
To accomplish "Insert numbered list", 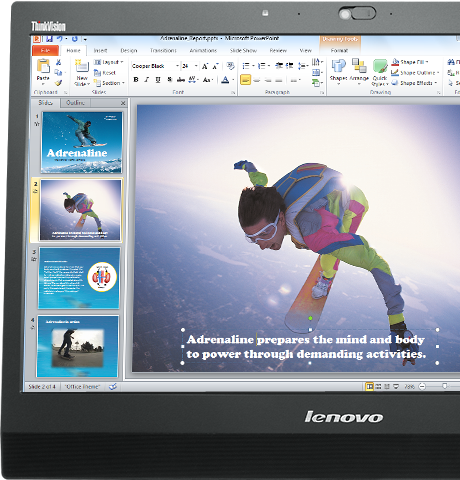I will [x=261, y=66].
